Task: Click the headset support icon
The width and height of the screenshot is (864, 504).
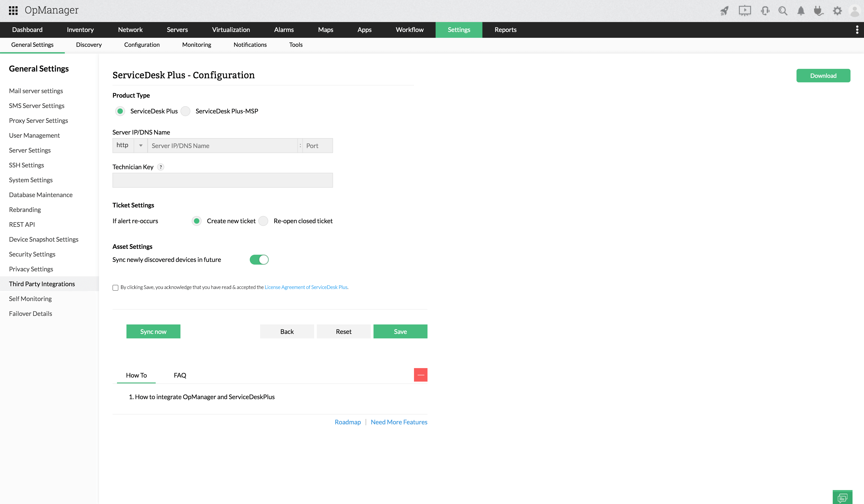Action: (x=765, y=11)
